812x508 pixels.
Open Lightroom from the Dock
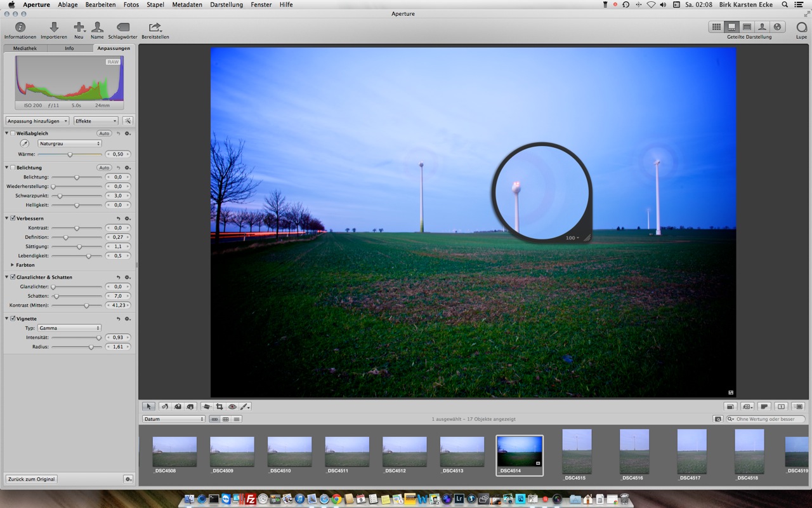click(x=459, y=499)
